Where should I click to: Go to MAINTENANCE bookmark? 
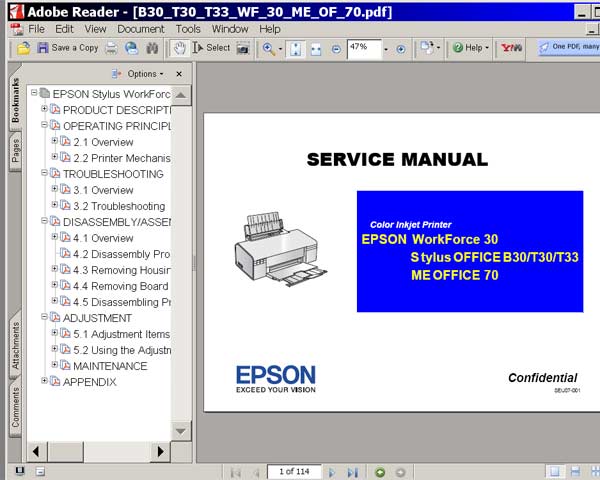[110, 366]
